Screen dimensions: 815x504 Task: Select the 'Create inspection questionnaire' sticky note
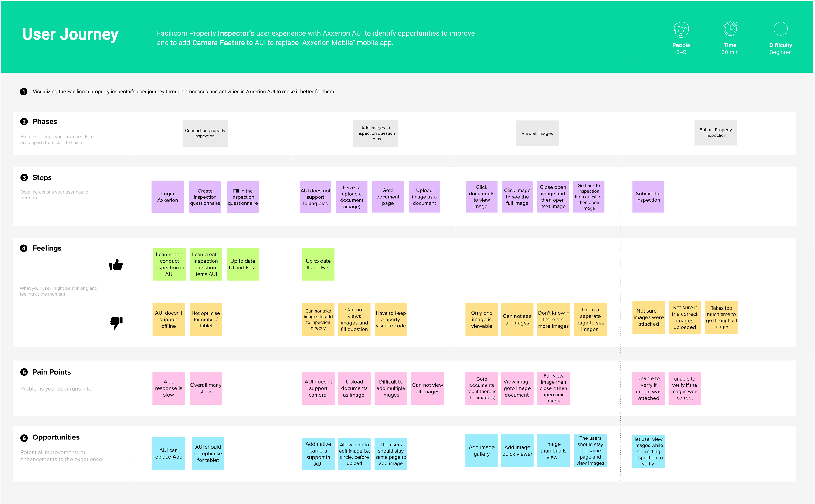point(205,197)
